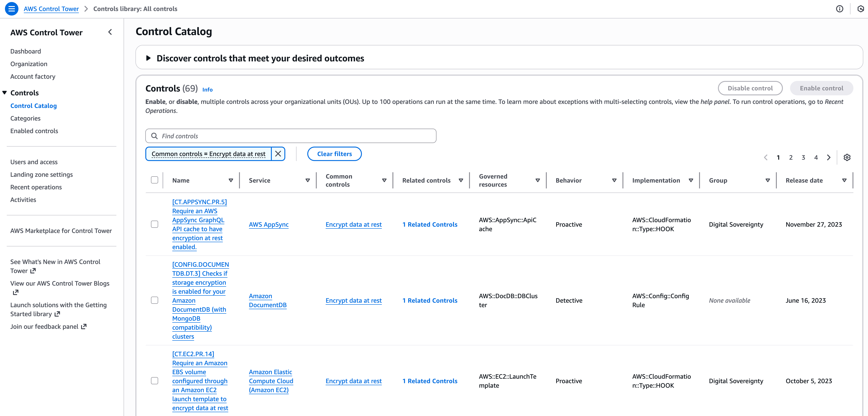This screenshot has height=416, width=868.
Task: Open the CT.EC2.PR.14 control link
Action: pos(200,381)
